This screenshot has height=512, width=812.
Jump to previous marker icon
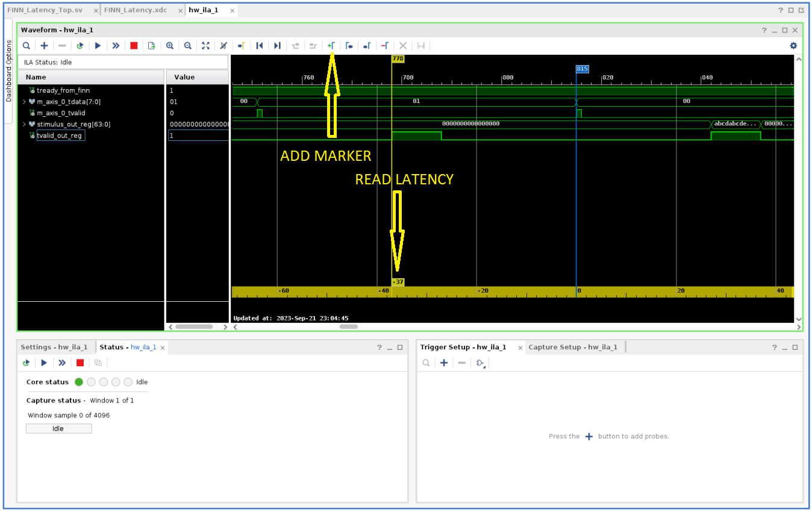(x=349, y=46)
